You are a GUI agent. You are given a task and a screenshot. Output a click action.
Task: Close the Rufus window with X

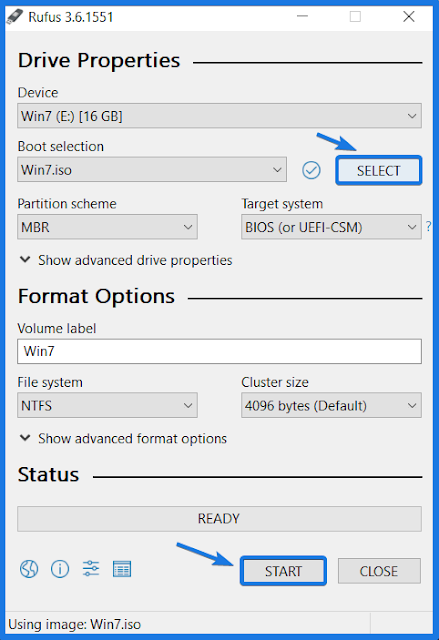(409, 16)
